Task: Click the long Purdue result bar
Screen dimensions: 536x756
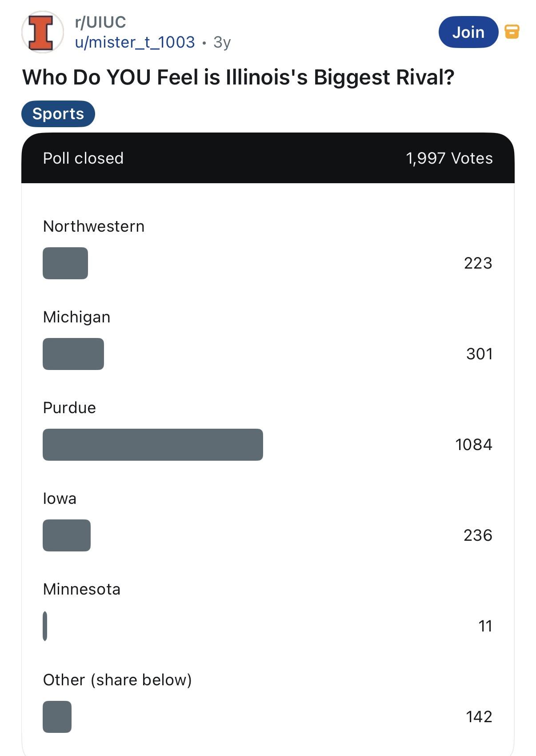Action: [x=153, y=445]
